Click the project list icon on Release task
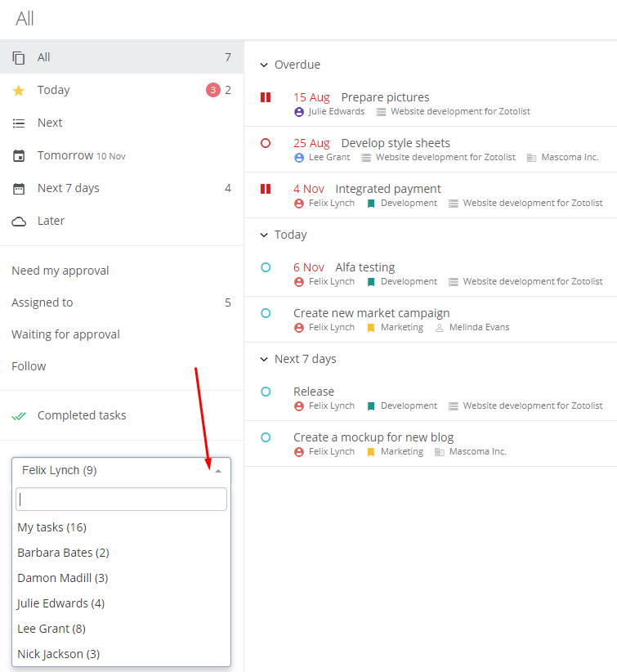This screenshot has width=617, height=672. click(454, 406)
